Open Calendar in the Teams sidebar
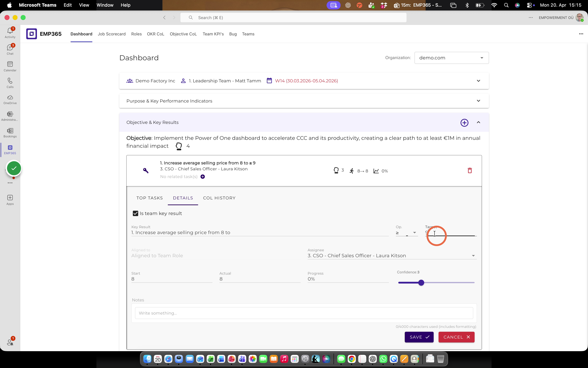This screenshot has width=588, height=368. point(10,66)
